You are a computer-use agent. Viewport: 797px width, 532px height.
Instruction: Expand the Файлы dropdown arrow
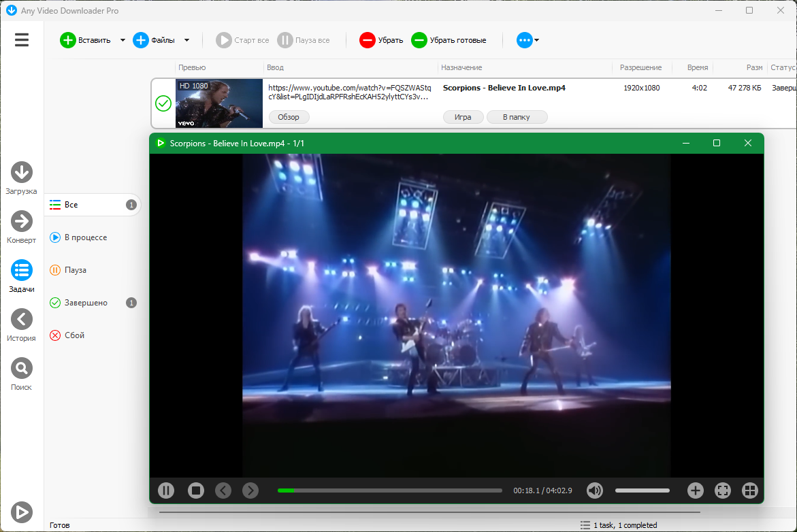pyautogui.click(x=186, y=40)
